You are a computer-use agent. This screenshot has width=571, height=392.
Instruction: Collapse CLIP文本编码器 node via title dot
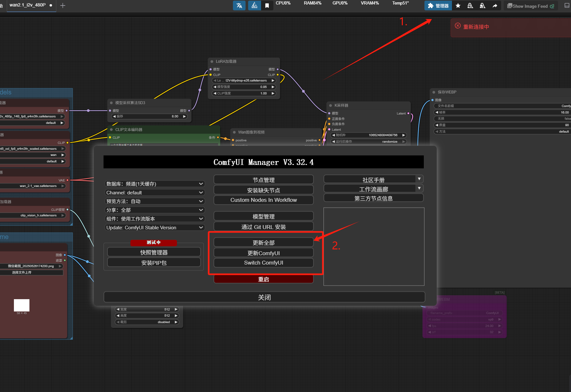(x=111, y=130)
